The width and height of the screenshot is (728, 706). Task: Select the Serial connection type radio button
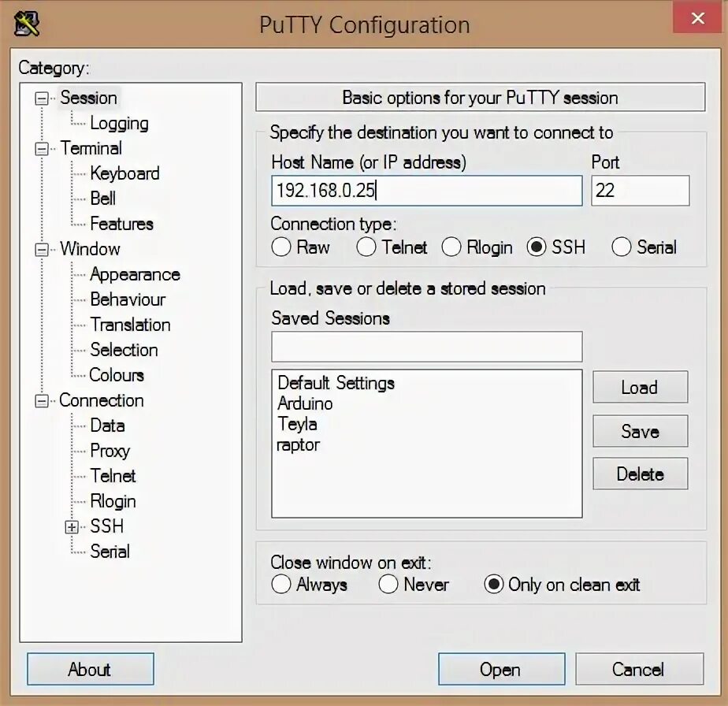pyautogui.click(x=621, y=247)
